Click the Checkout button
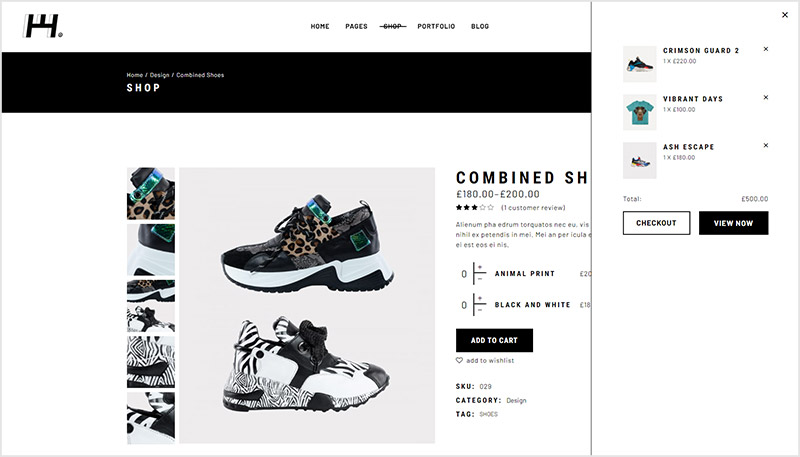Screen dimensions: 800x457 click(x=656, y=223)
